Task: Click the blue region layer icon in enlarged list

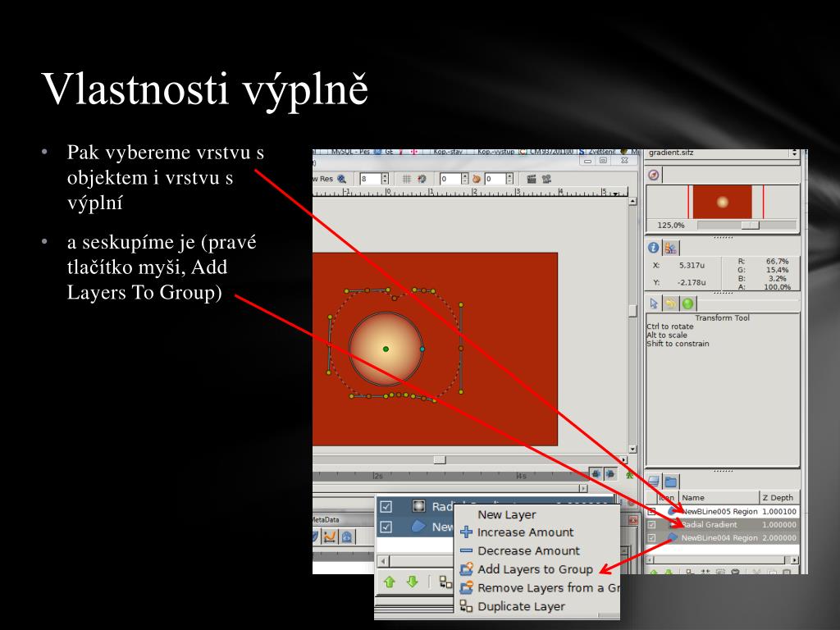Action: [x=418, y=527]
